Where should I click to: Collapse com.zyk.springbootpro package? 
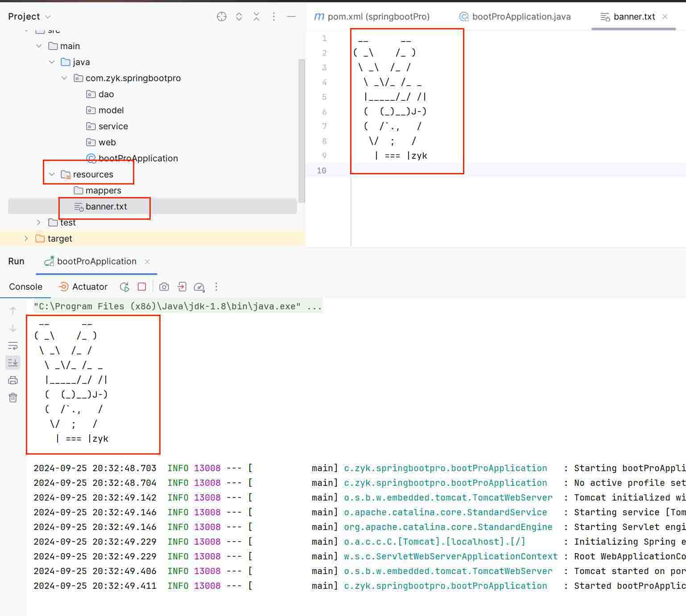[64, 78]
